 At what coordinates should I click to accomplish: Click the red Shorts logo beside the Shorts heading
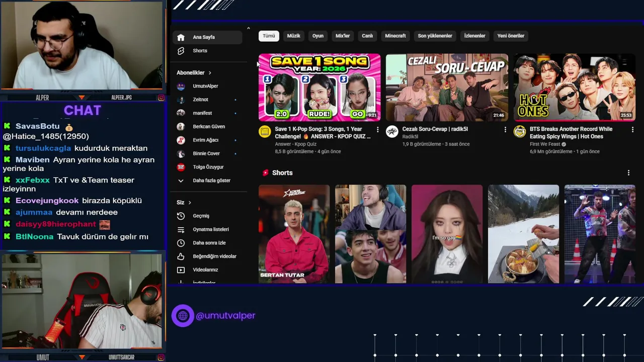265,172
